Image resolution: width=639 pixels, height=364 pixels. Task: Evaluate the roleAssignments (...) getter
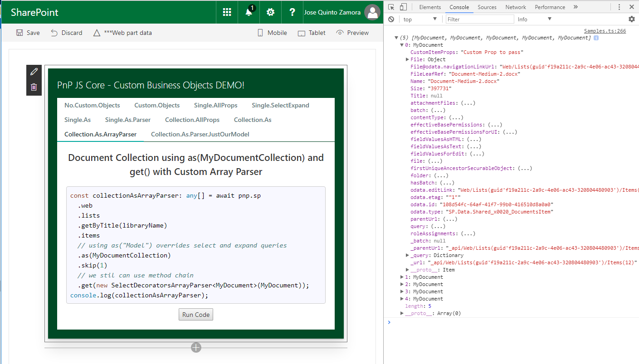(468, 233)
